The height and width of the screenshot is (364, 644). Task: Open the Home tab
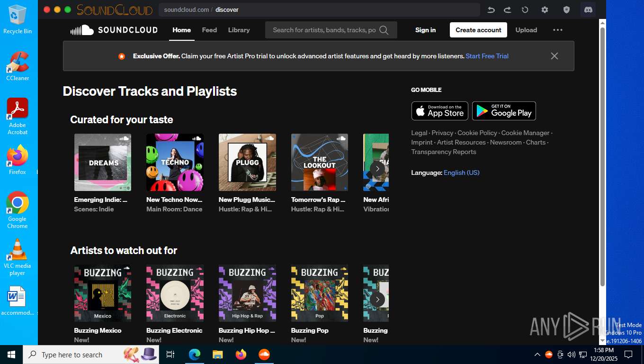(x=181, y=30)
